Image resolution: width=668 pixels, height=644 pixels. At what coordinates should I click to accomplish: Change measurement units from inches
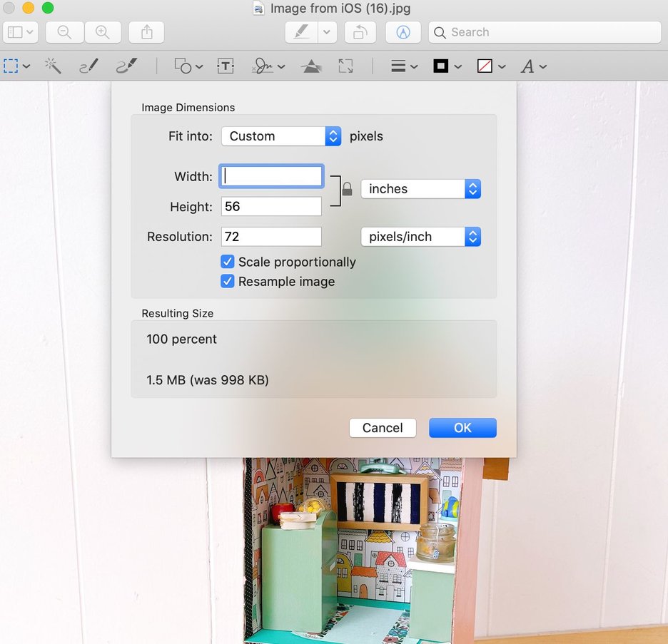(x=420, y=189)
